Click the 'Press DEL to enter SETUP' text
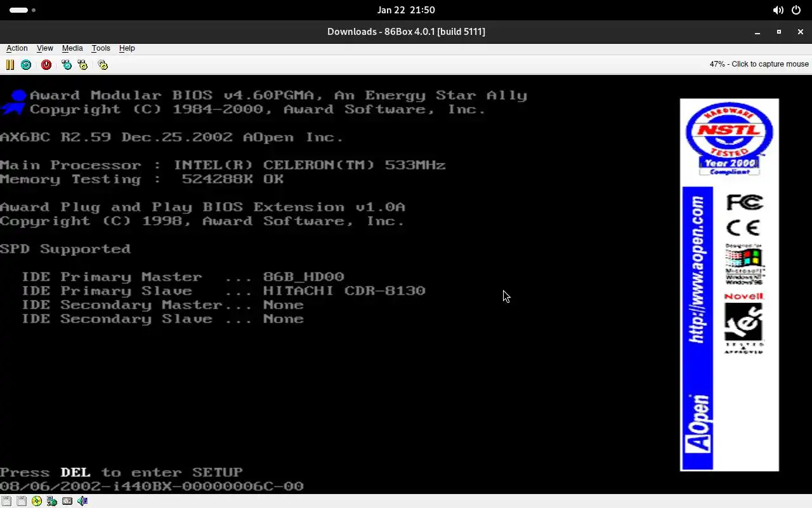The image size is (812, 508). (x=121, y=472)
